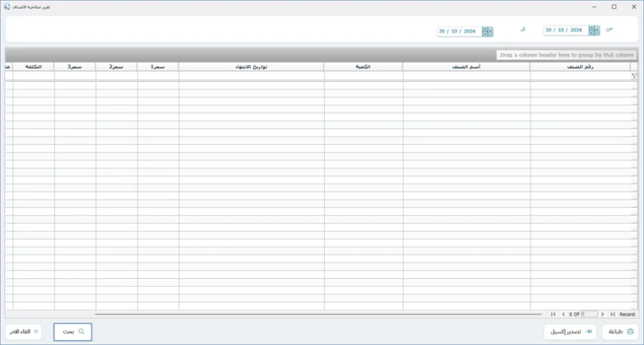The width and height of the screenshot is (644, 345).
Task: Open the calendar dropdown of the من date
Action: tap(597, 30)
